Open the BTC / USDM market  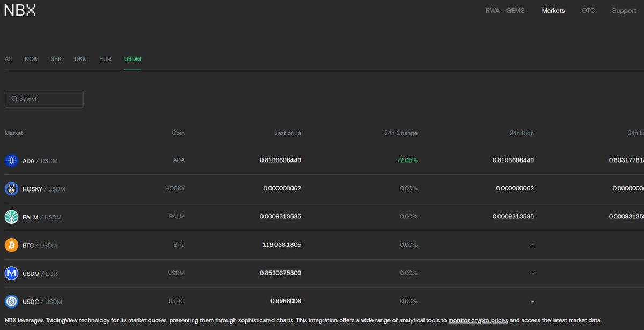(40, 245)
